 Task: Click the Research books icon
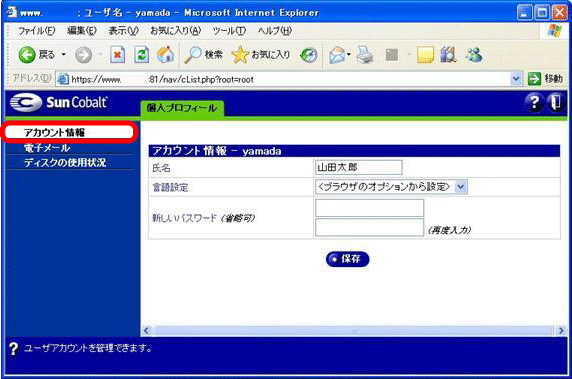coord(449,55)
